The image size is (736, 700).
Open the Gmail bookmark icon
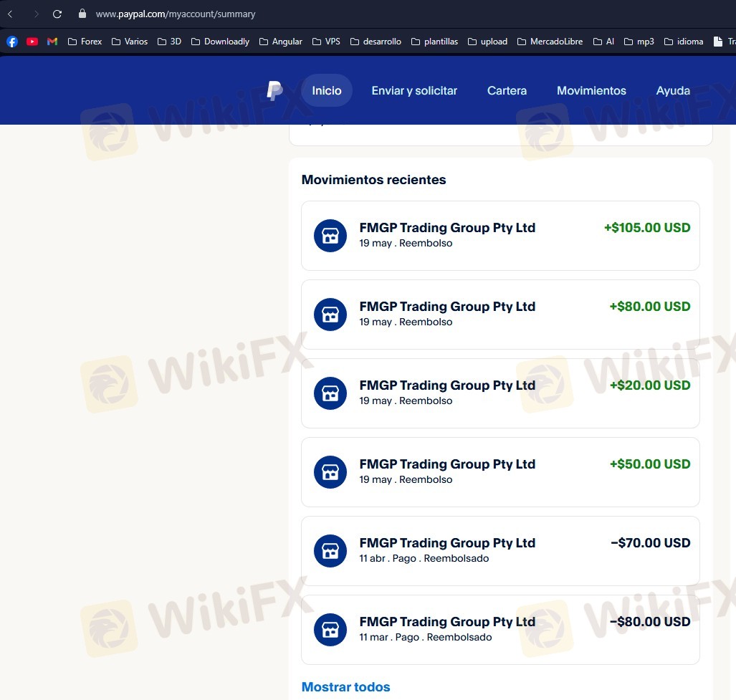(52, 42)
